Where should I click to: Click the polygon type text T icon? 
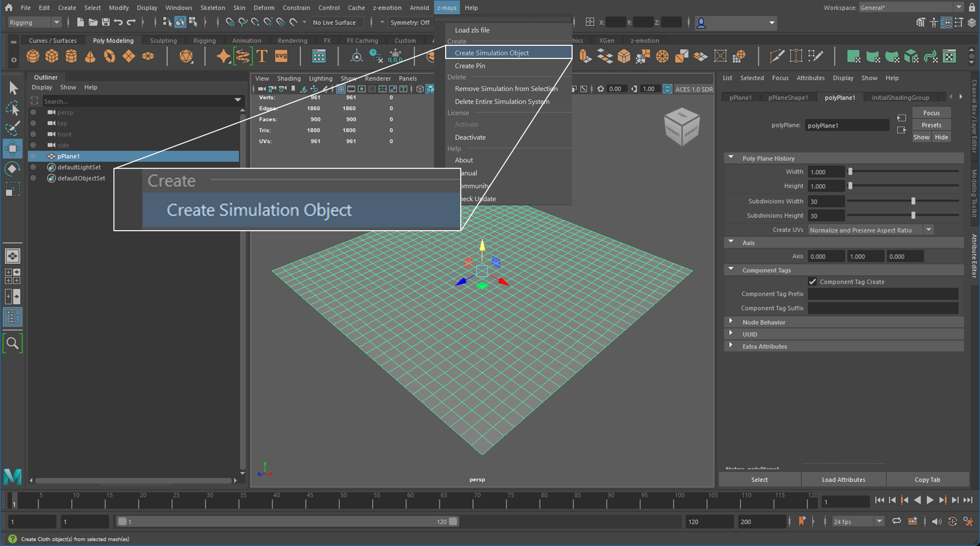262,56
